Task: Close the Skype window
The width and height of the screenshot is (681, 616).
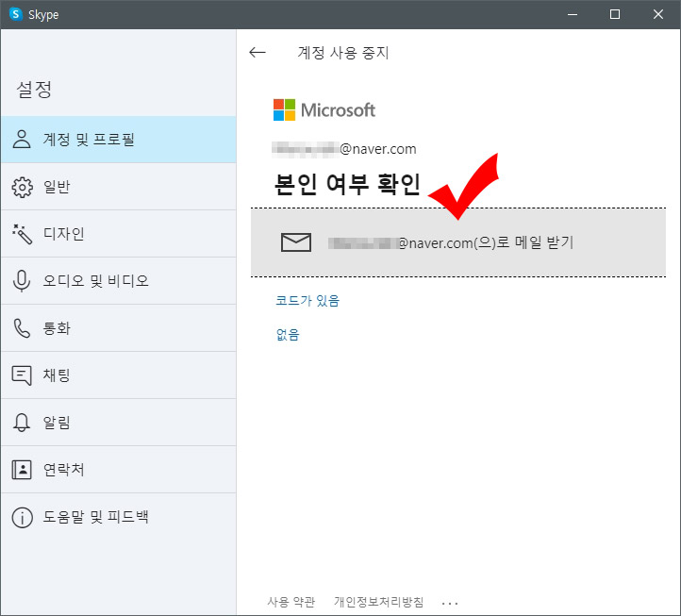Action: point(658,14)
